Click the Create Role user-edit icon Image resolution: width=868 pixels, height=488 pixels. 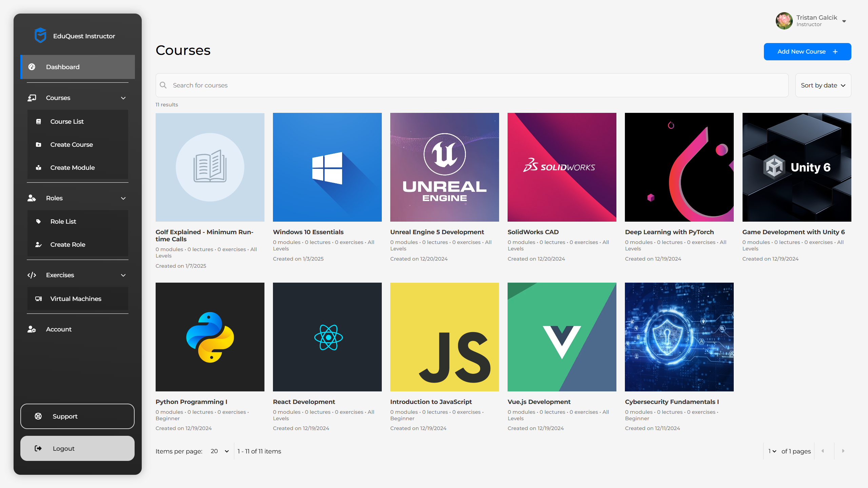point(39,244)
